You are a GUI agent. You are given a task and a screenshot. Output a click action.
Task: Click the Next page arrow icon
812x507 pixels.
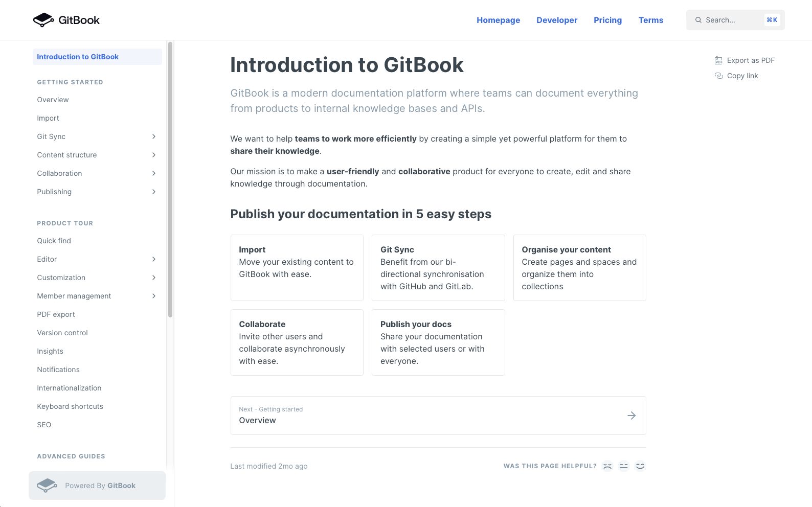631,416
